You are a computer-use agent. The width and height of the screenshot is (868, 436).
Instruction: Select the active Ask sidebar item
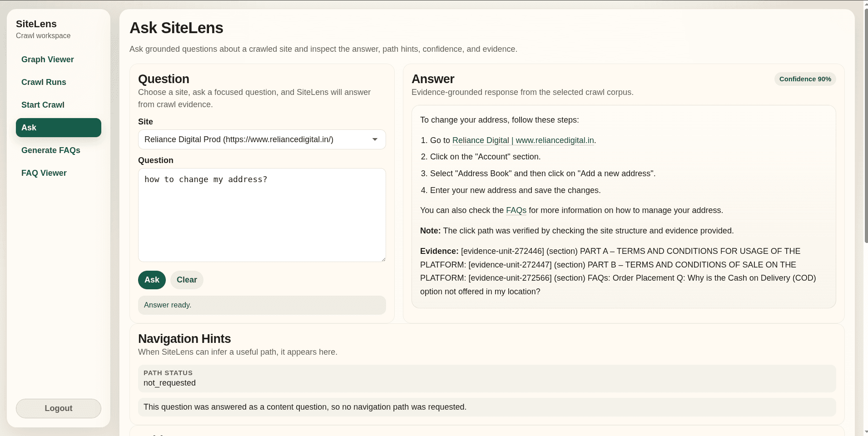click(59, 128)
